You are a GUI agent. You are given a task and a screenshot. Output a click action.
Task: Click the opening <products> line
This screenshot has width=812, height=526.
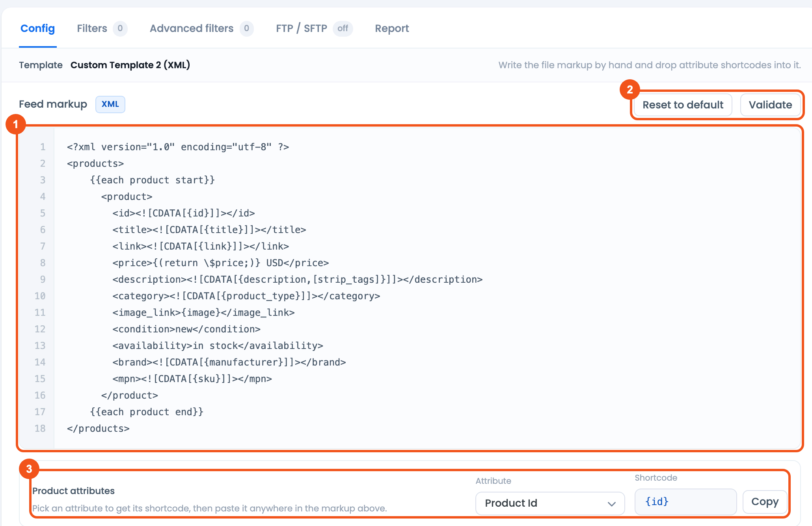click(x=95, y=164)
